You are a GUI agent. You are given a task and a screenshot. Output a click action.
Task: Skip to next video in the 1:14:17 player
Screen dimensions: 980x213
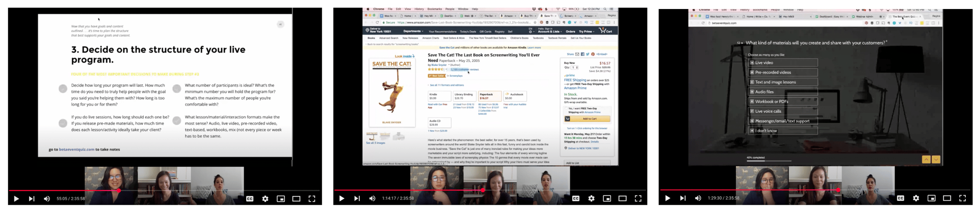[x=357, y=199]
